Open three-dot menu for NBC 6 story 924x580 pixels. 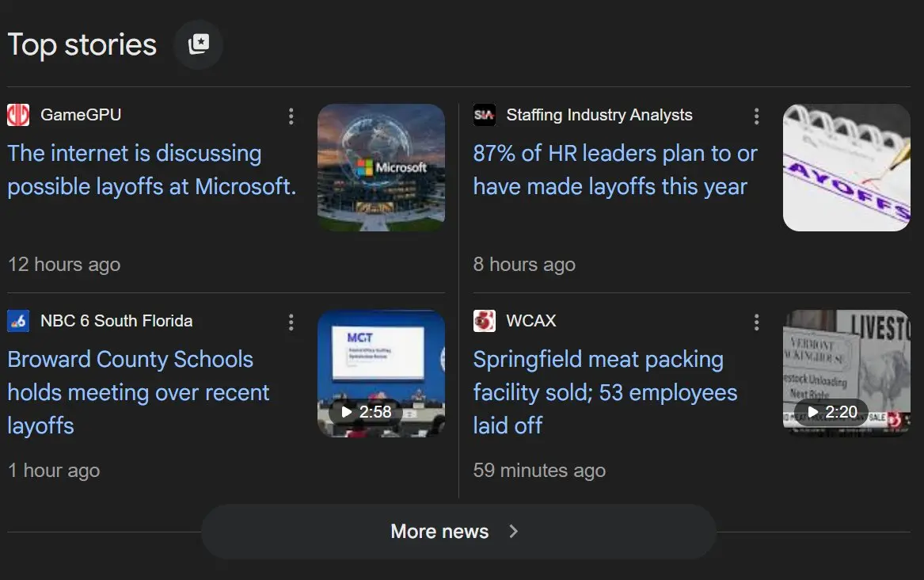click(291, 322)
